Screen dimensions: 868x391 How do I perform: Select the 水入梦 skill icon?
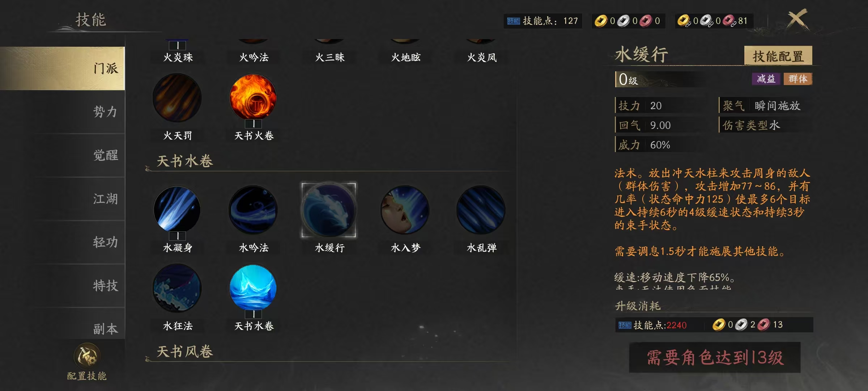(405, 209)
